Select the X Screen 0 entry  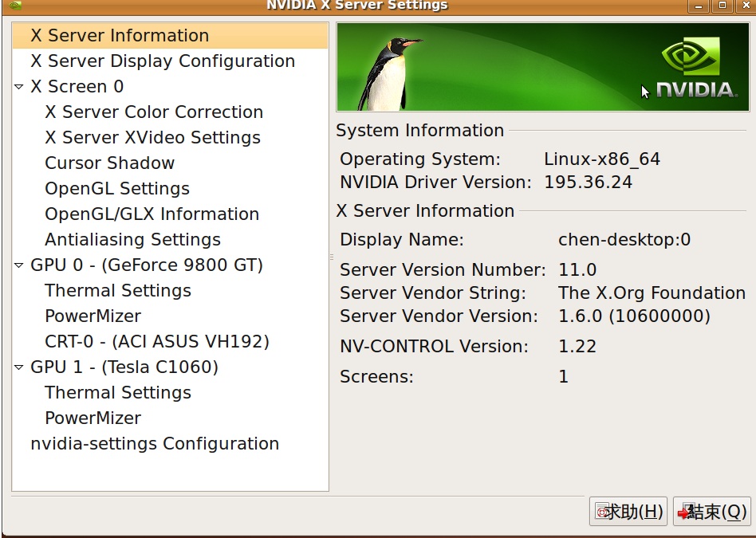coord(77,87)
